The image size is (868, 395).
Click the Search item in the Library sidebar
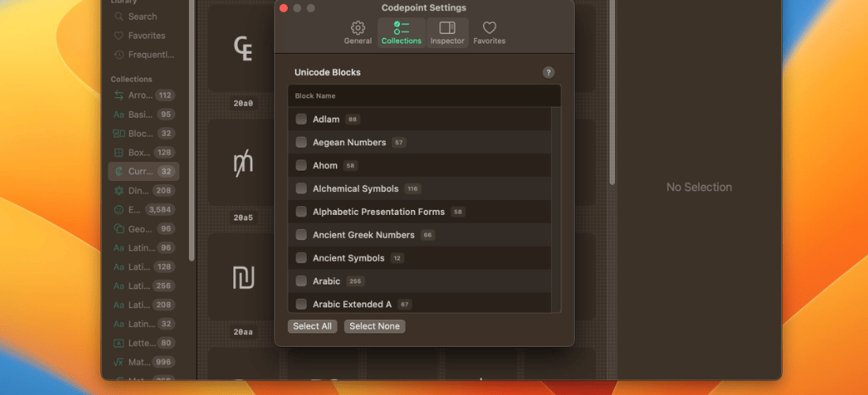pyautogui.click(x=143, y=17)
